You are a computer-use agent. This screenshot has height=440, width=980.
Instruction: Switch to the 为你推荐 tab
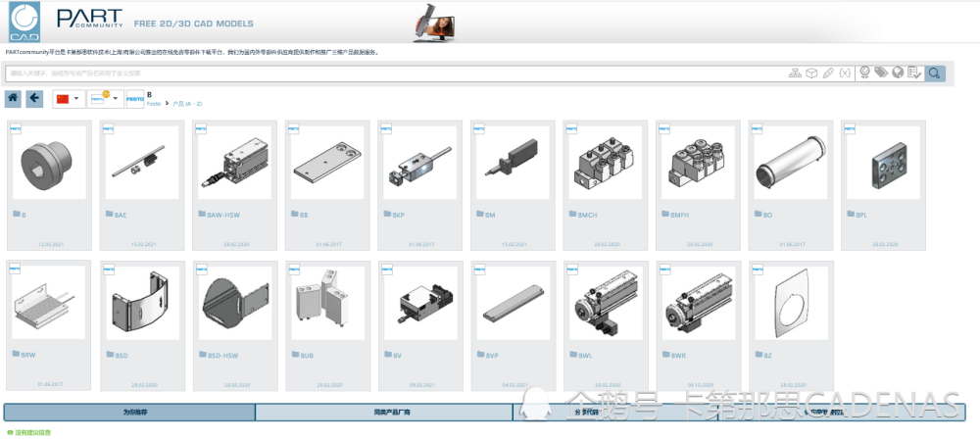130,413
